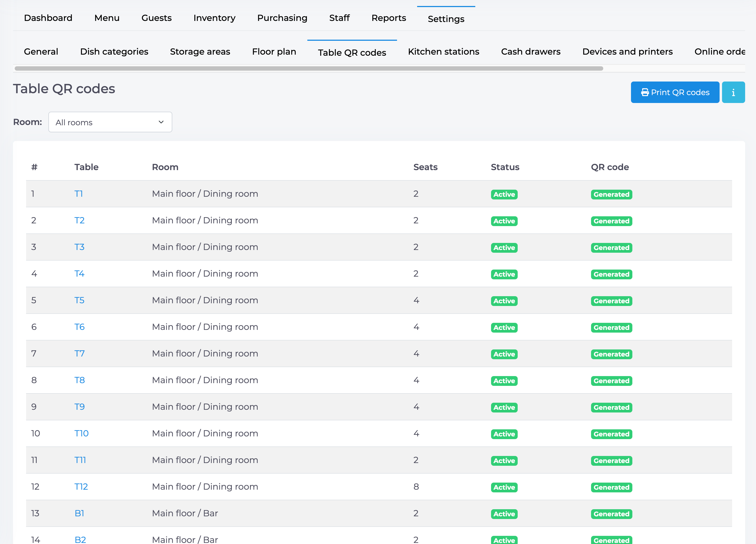Open table T5 link
756x544 pixels.
79,300
